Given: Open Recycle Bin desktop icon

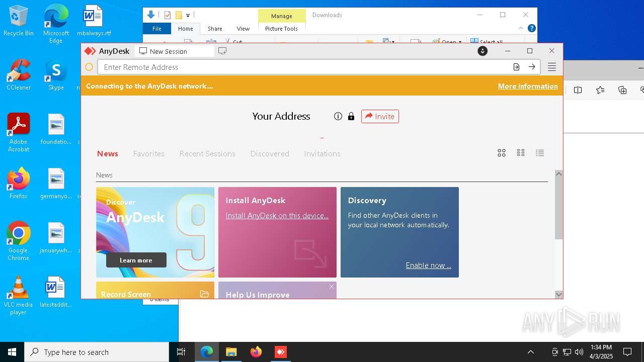Looking at the screenshot, I should 19,21.
